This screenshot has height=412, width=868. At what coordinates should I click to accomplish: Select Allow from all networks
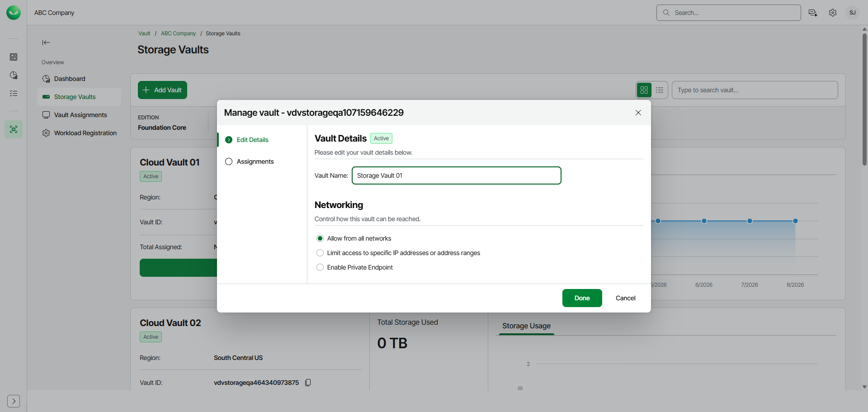(x=320, y=238)
